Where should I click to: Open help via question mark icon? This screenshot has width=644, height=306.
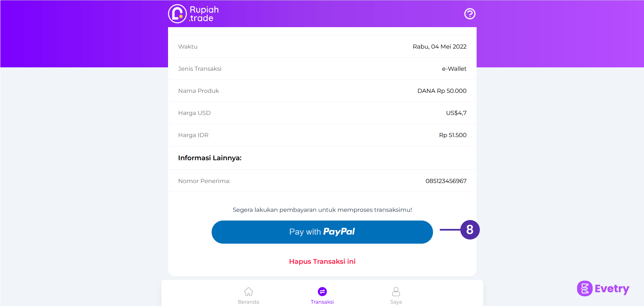click(470, 14)
